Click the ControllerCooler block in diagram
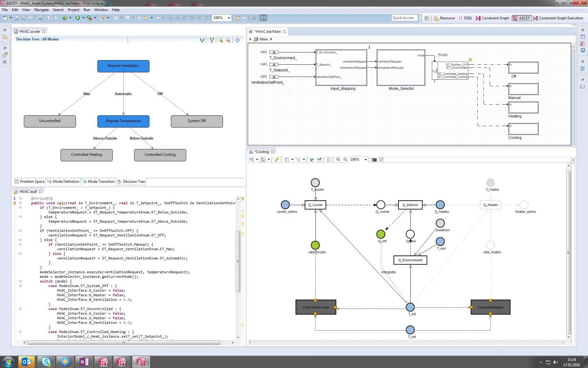 [x=315, y=307]
